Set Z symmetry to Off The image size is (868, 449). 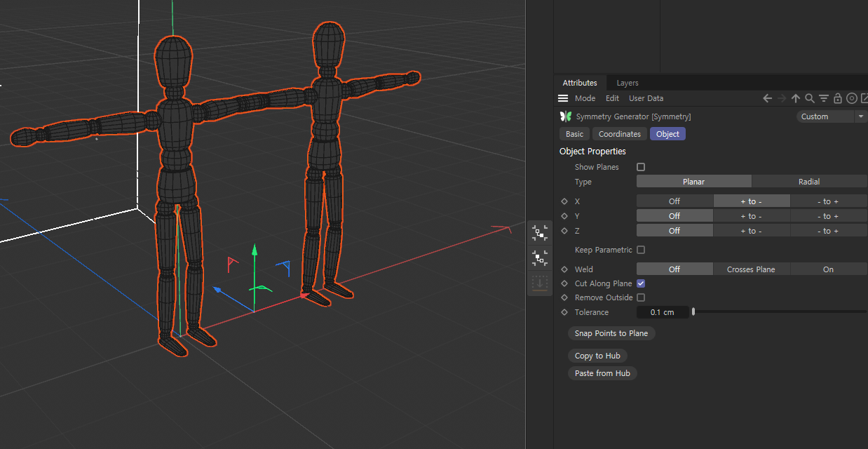click(674, 231)
